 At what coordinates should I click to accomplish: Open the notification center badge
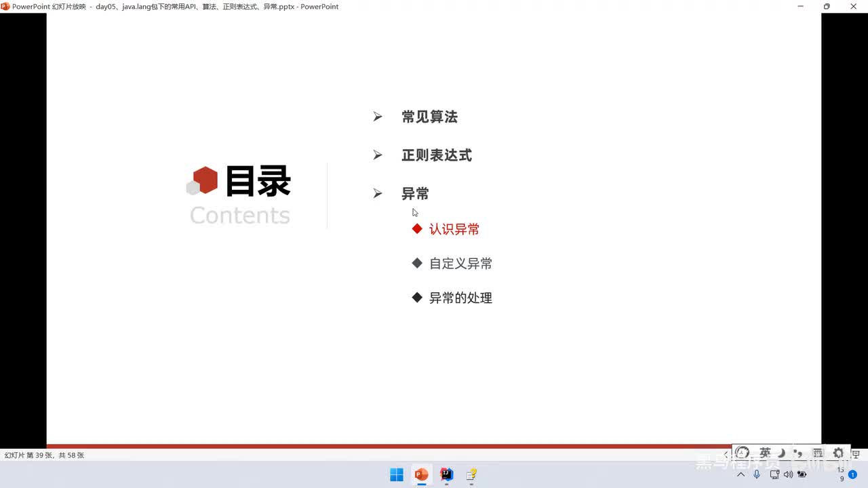(x=852, y=474)
